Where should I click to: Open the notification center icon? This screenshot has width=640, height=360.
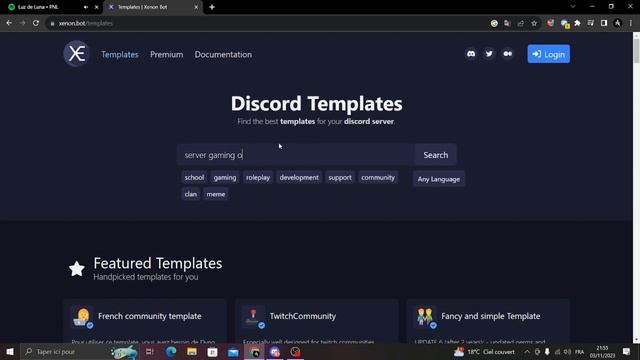point(627,351)
